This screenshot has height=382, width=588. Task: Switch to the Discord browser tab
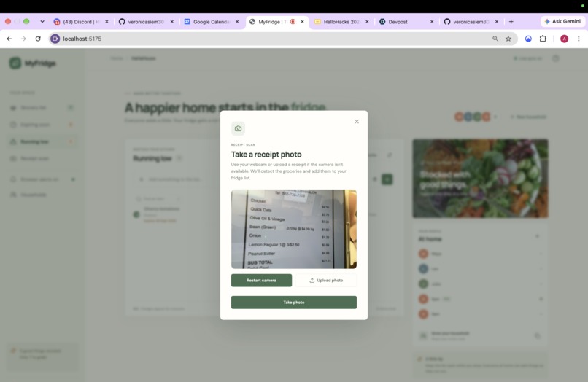point(81,22)
